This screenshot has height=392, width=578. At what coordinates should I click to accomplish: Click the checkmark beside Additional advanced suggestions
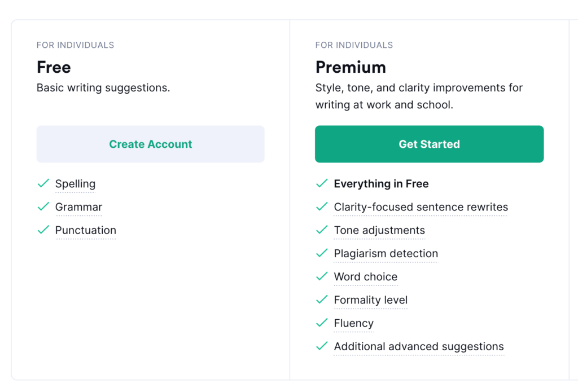coord(322,346)
